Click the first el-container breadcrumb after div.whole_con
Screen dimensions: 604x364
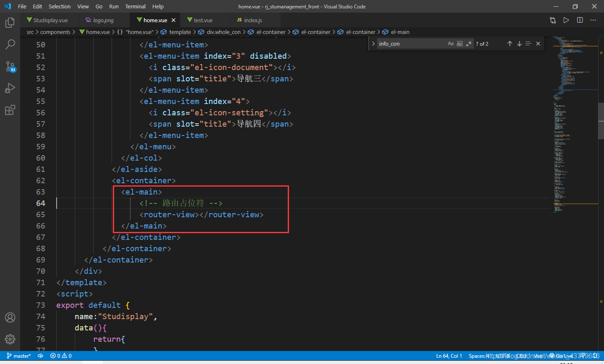267,32
